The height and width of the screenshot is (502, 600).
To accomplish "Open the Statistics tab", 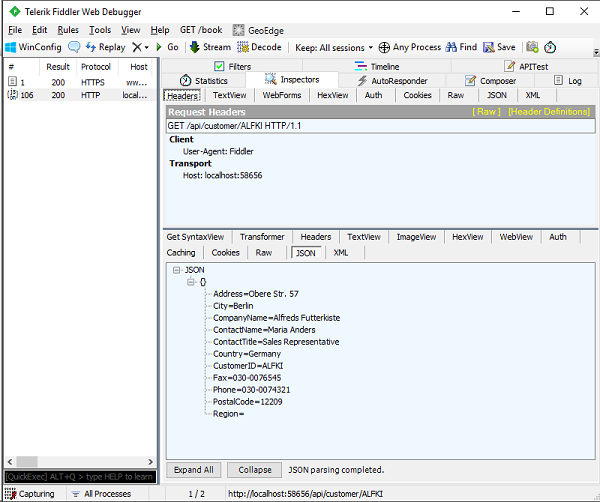I will pyautogui.click(x=204, y=81).
